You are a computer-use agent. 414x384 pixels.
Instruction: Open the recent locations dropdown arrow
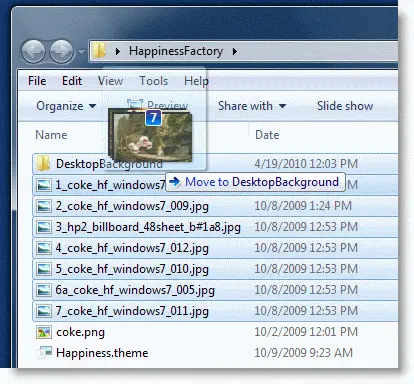point(81,52)
